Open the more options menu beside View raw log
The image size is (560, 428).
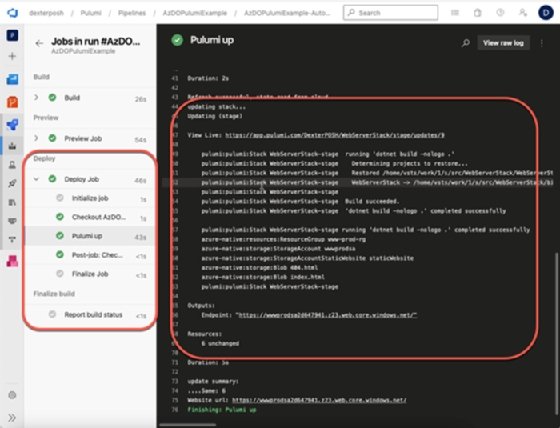click(x=542, y=43)
